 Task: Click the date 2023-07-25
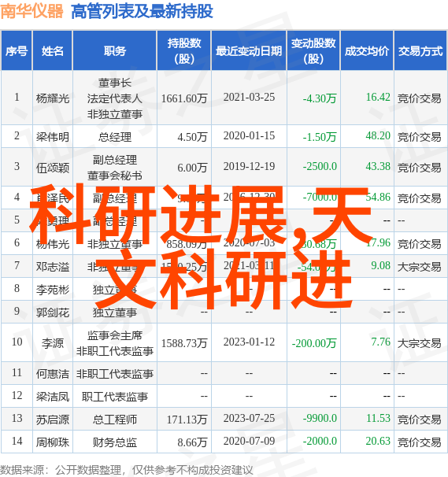[249, 418]
